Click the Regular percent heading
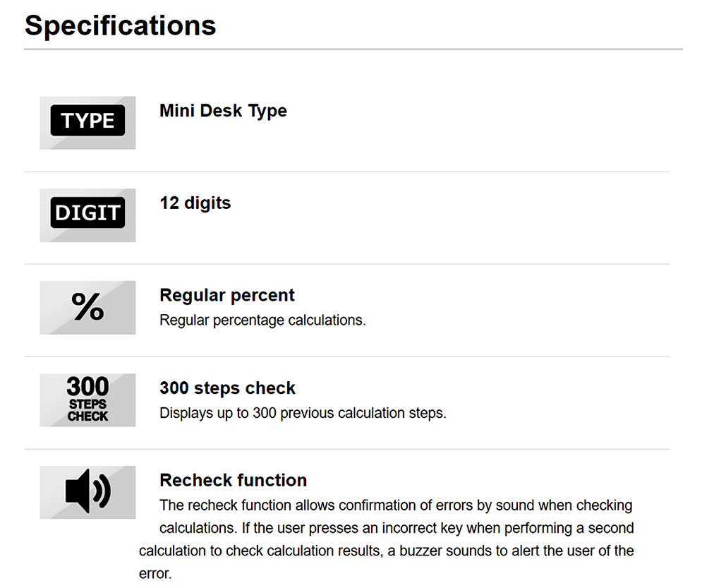The image size is (702, 588). click(x=227, y=296)
